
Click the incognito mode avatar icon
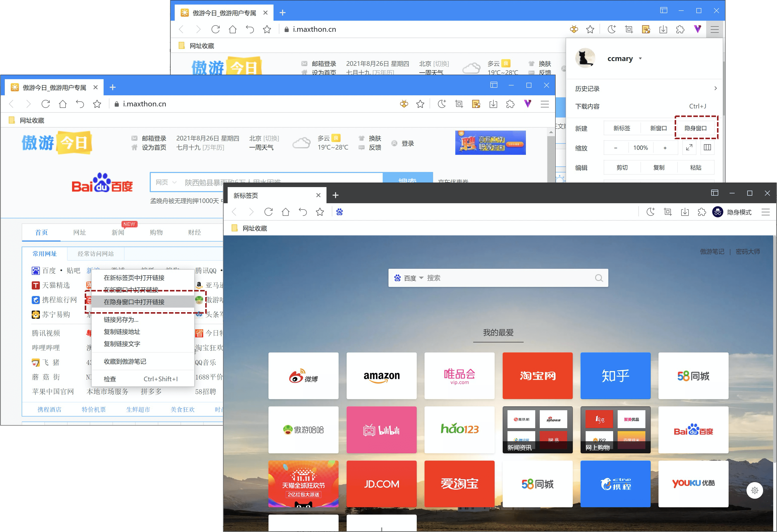pyautogui.click(x=718, y=212)
